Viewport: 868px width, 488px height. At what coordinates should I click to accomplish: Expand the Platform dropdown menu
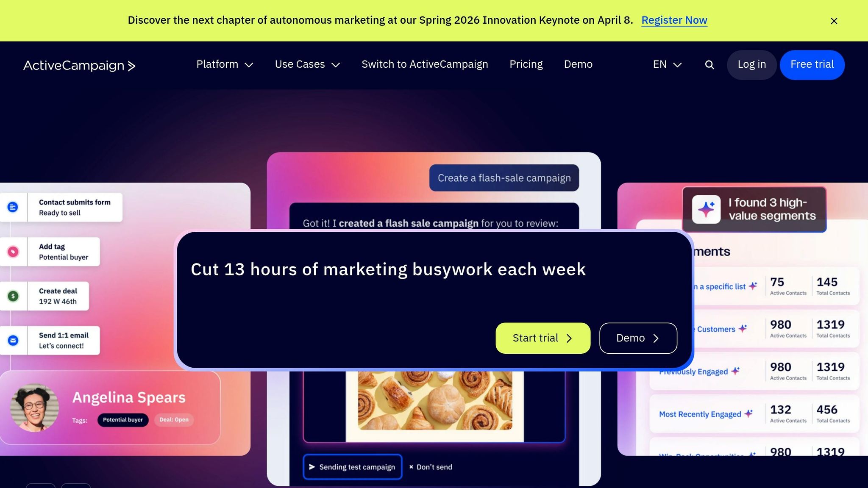[x=224, y=64]
